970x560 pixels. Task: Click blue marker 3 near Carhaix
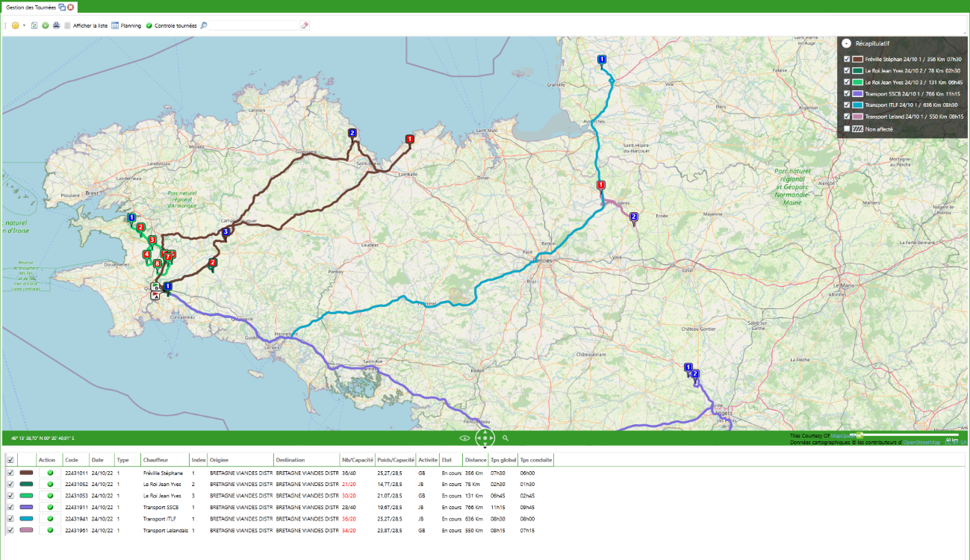226,233
